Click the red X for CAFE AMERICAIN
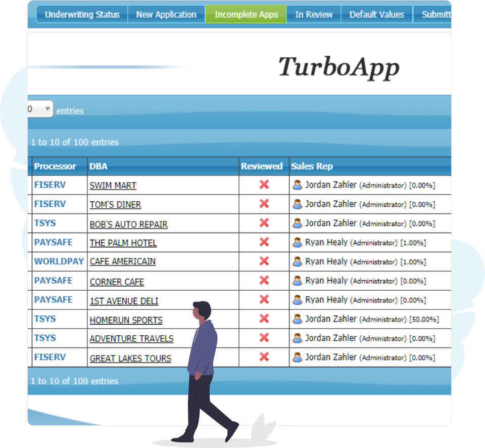485x448 pixels. pos(264,261)
